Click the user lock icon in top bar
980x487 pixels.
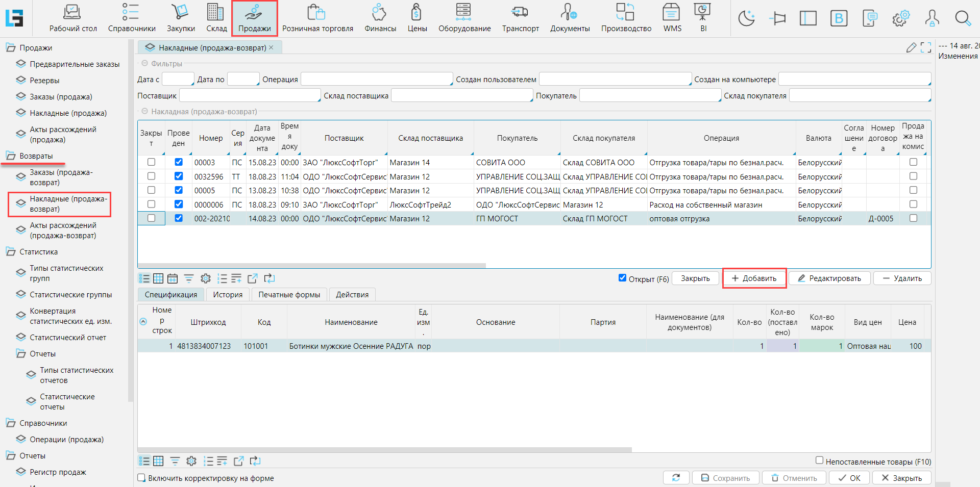pyautogui.click(x=932, y=18)
